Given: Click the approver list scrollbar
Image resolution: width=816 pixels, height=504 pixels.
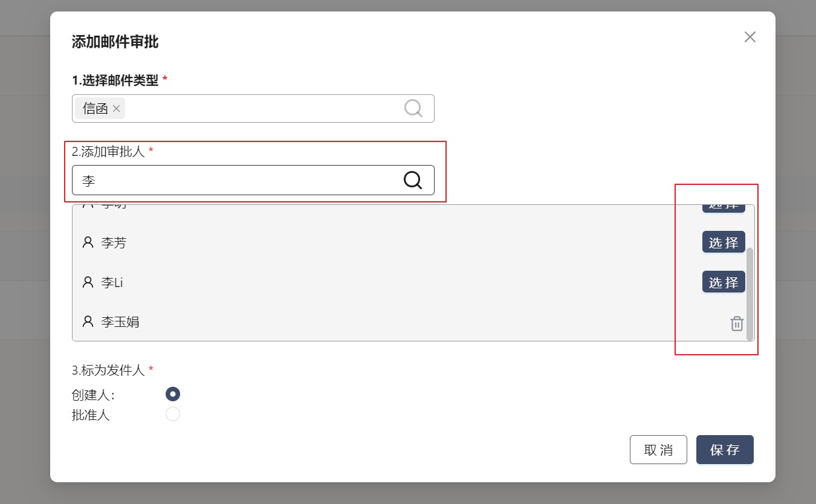Looking at the screenshot, I should coord(750,293).
